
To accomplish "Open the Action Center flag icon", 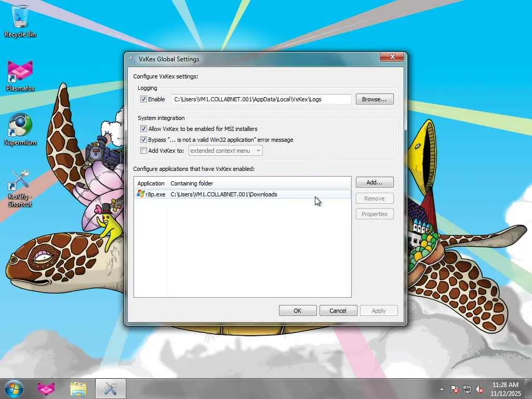I will point(454,389).
